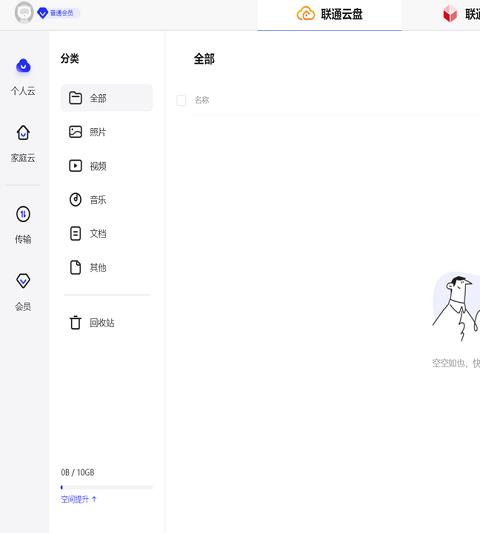This screenshot has height=533, width=480.
Task: Tick the select-all checkbox beside 名称
Action: (x=181, y=100)
